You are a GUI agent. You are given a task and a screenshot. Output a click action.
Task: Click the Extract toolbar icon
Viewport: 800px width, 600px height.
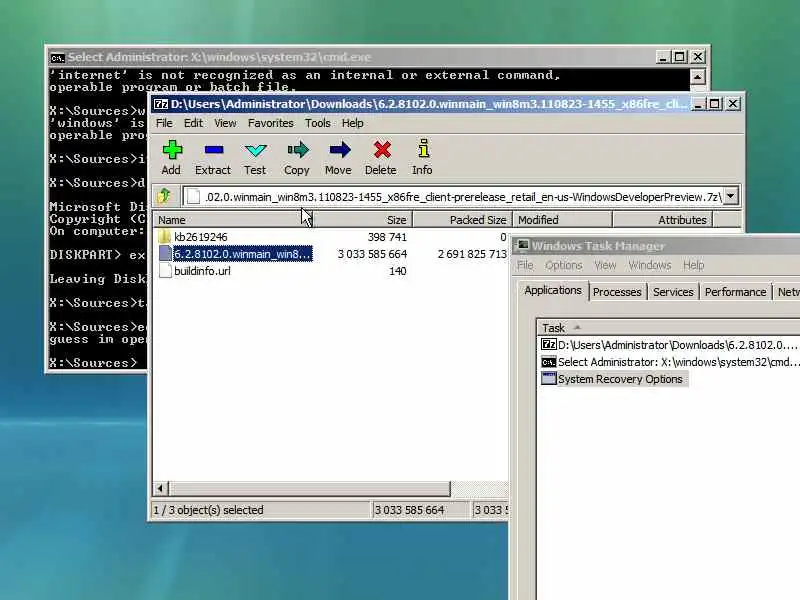tap(213, 150)
